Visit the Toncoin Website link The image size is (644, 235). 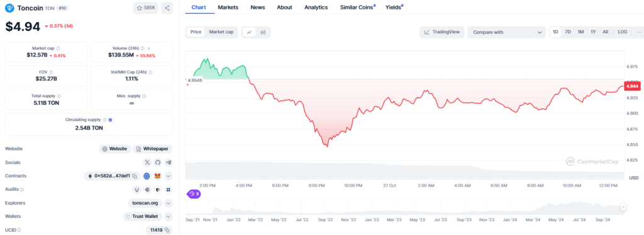[116, 149]
